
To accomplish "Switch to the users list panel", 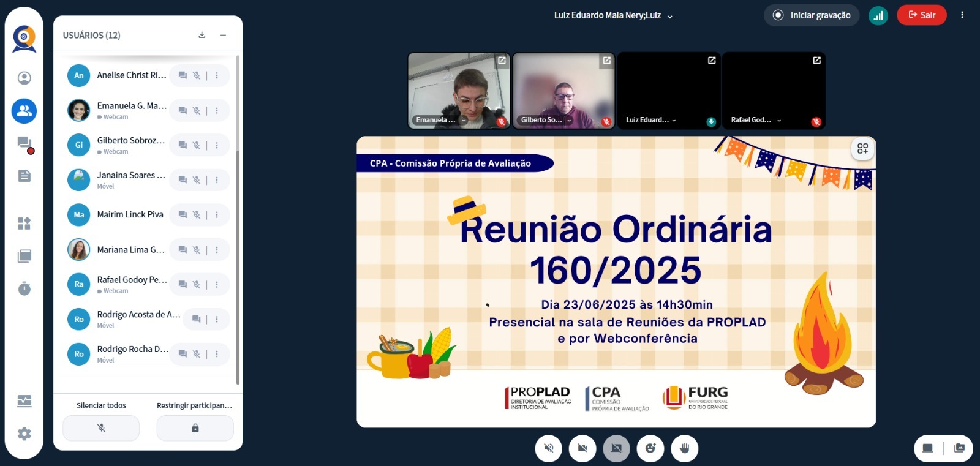I will point(24,111).
